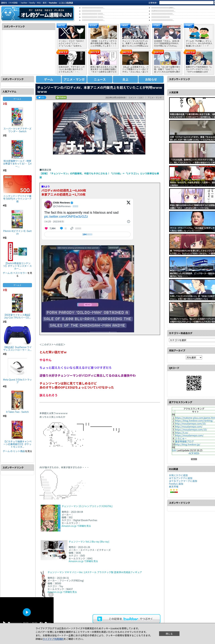
Task: Open the 934コメ Japan GDP article thumbnail
Action: click(72, 58)
